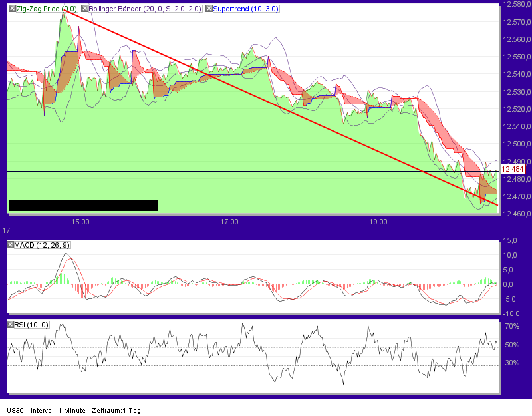Click the 17:00 time axis label
Viewport: 532px width, 416px height.
230,222
